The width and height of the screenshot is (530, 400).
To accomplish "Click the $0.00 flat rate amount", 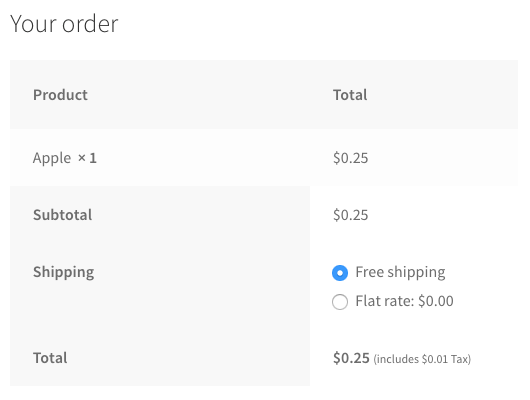I will 436,301.
